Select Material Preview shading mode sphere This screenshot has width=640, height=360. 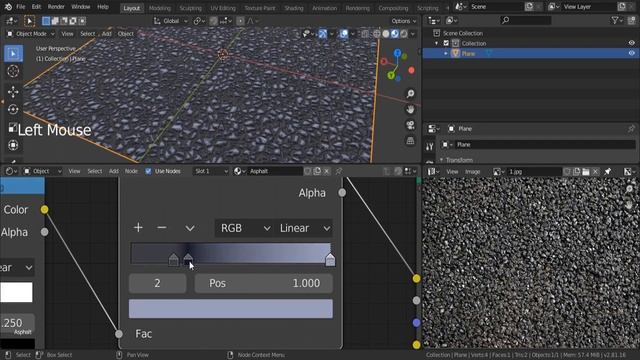(395, 34)
